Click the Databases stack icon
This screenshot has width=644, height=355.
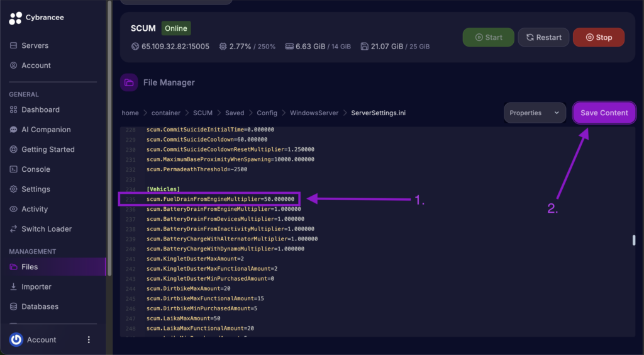point(14,307)
